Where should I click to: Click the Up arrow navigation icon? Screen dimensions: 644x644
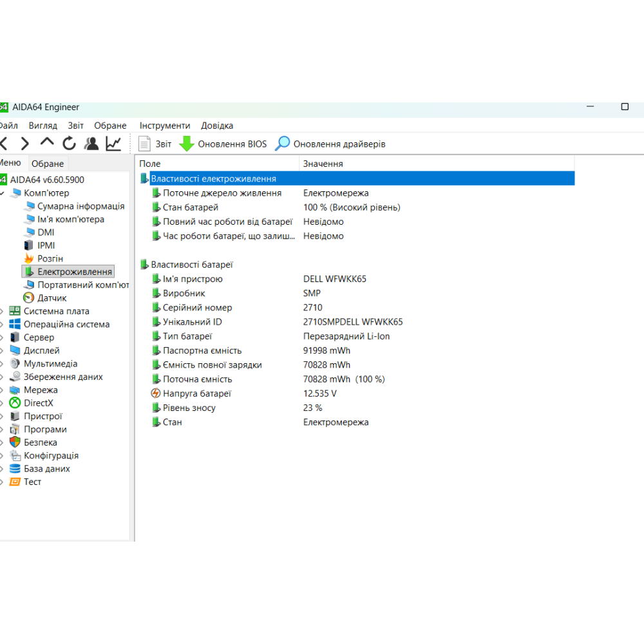tap(47, 143)
